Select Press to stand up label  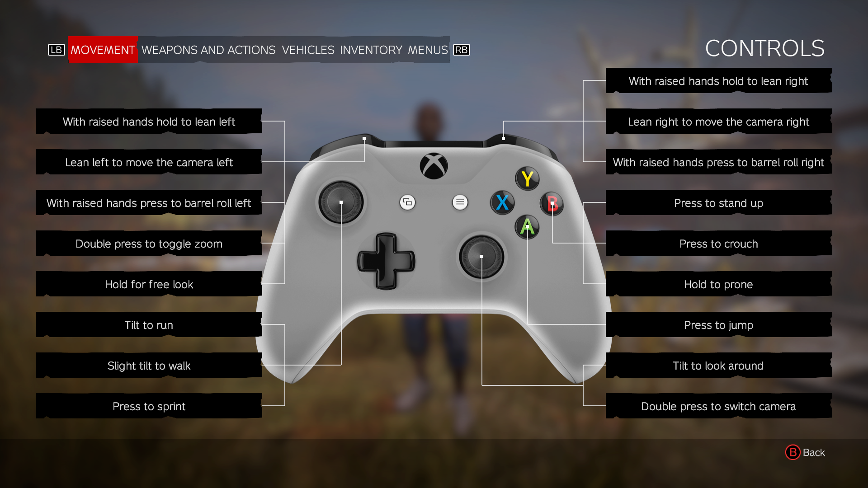pos(718,202)
